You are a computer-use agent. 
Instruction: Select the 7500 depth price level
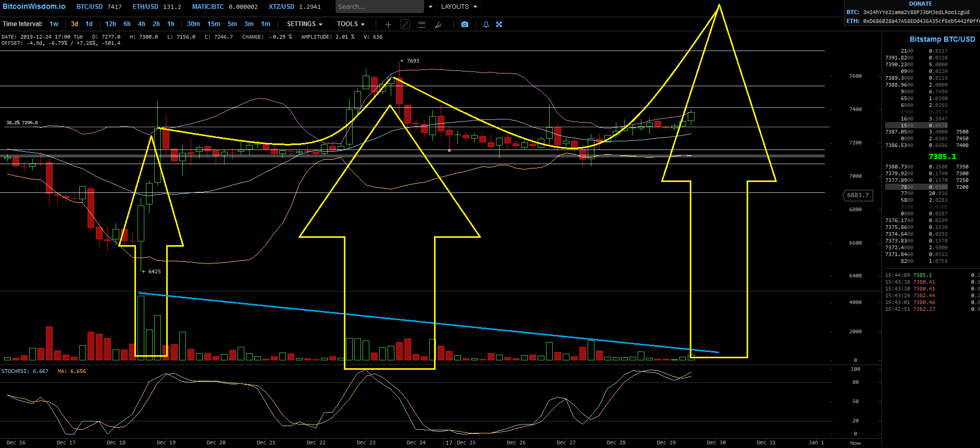pyautogui.click(x=962, y=132)
